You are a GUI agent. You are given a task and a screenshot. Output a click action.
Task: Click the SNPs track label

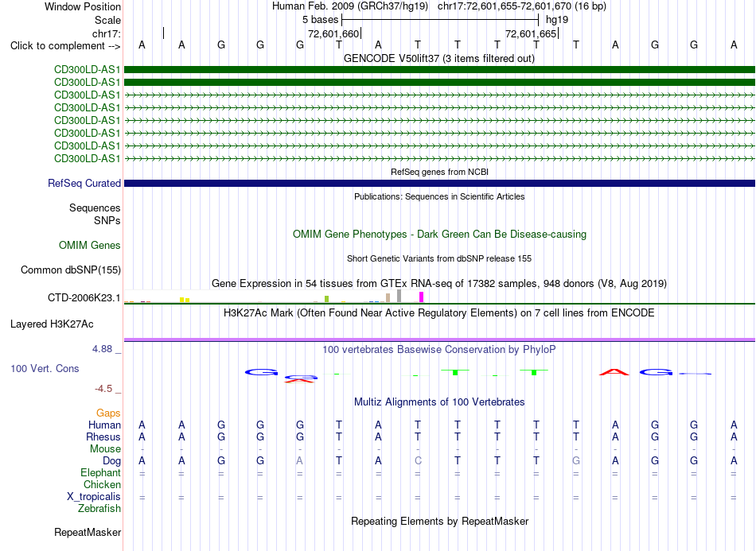point(107,220)
